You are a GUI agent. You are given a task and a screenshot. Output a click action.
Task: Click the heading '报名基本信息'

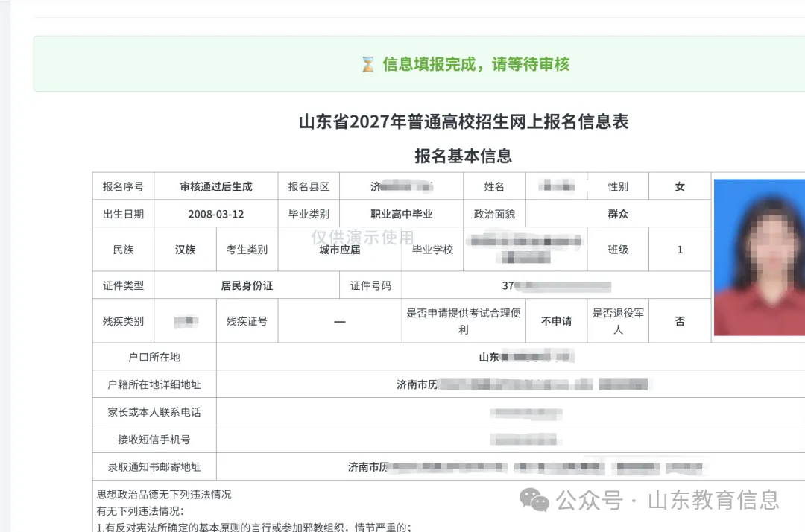point(464,156)
